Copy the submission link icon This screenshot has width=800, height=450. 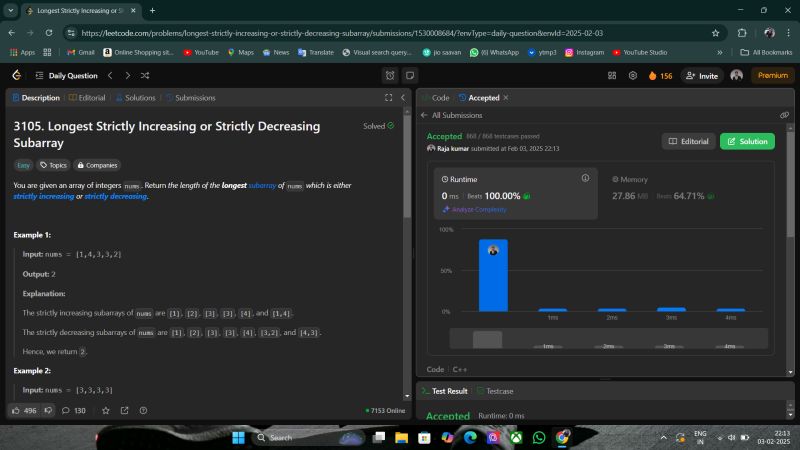(x=784, y=115)
